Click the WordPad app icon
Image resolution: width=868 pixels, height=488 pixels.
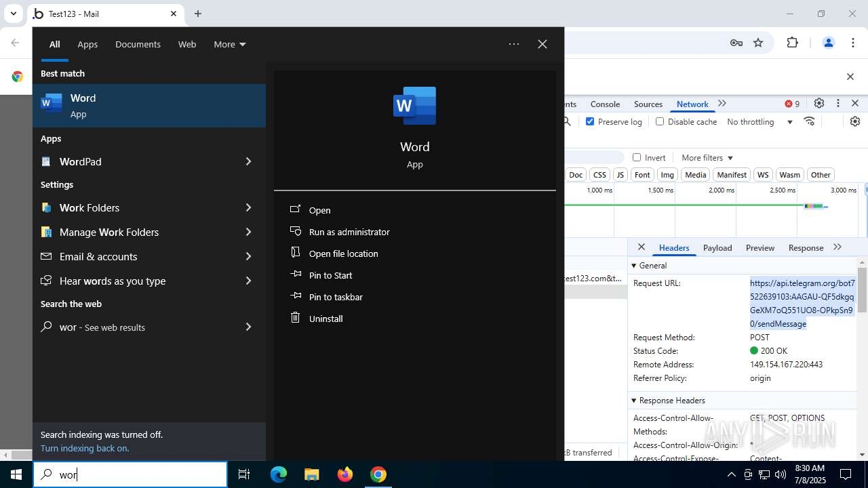pyautogui.click(x=46, y=161)
